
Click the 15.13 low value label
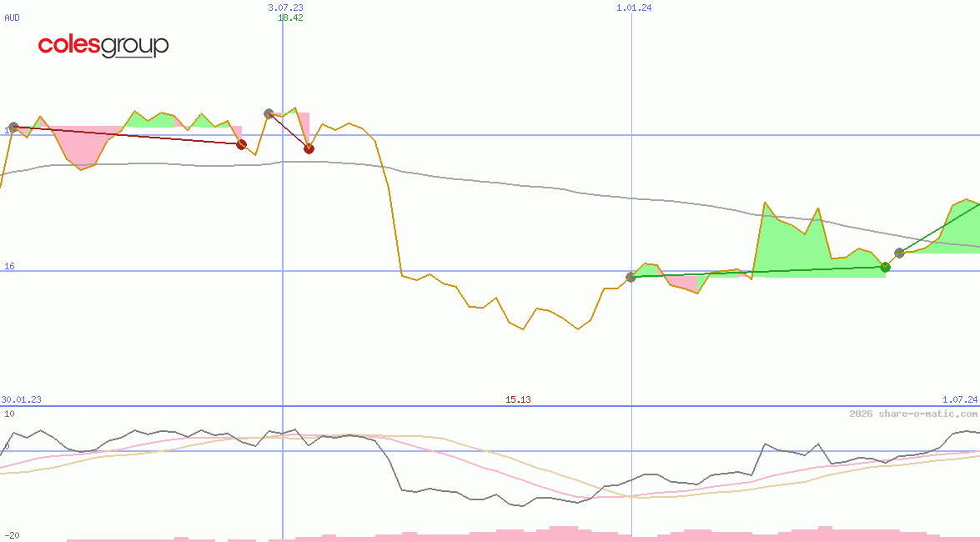click(519, 399)
